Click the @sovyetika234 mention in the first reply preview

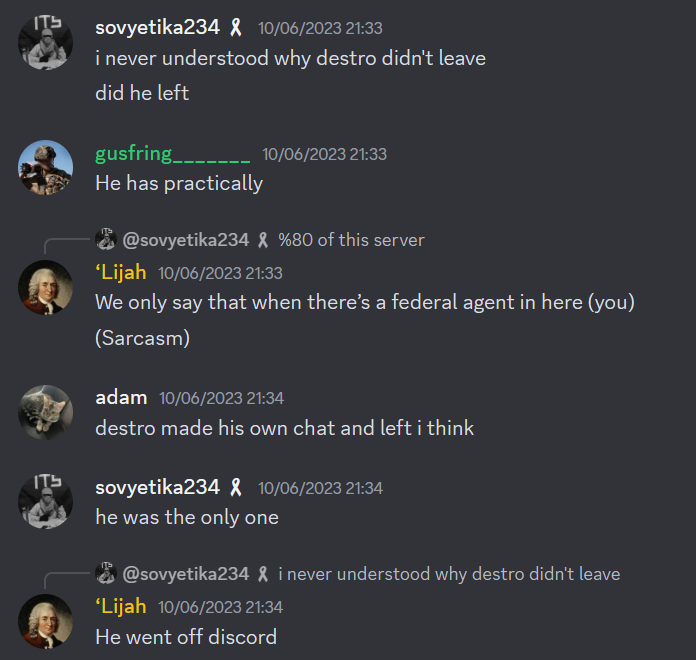(x=186, y=240)
